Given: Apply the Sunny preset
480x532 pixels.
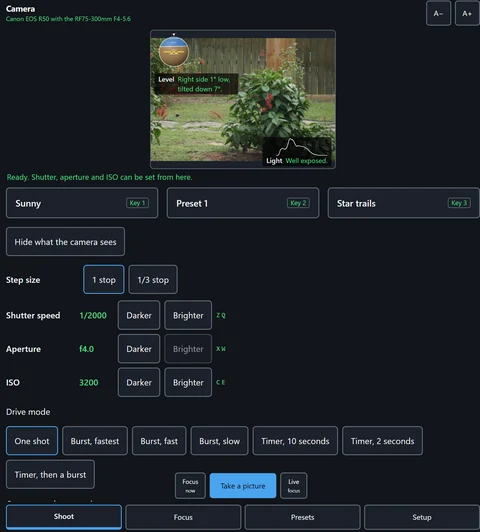Looking at the screenshot, I should 82,203.
